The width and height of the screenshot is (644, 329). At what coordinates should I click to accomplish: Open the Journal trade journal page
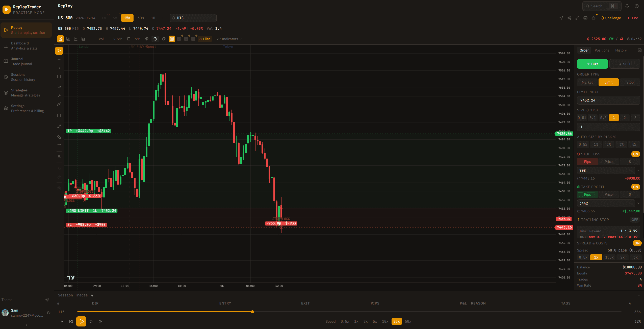[x=26, y=61]
